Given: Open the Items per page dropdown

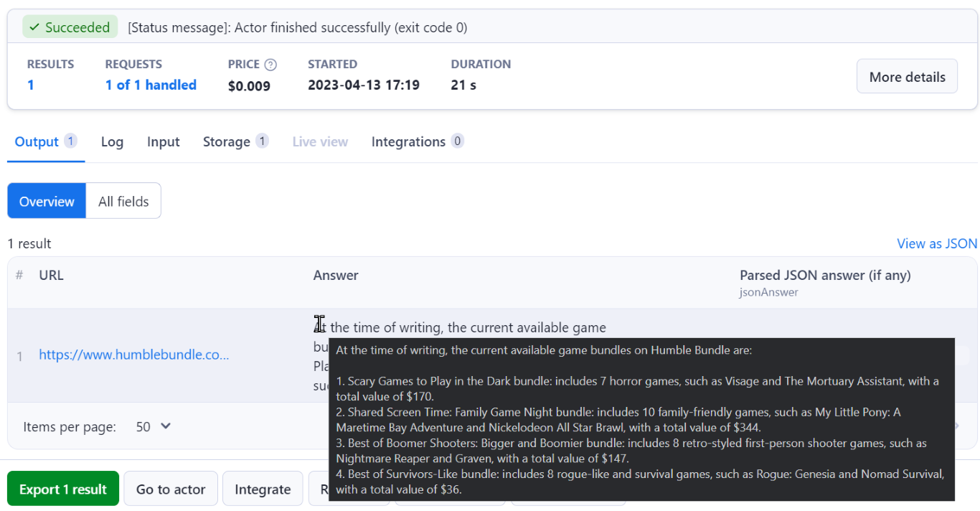Looking at the screenshot, I should [154, 426].
